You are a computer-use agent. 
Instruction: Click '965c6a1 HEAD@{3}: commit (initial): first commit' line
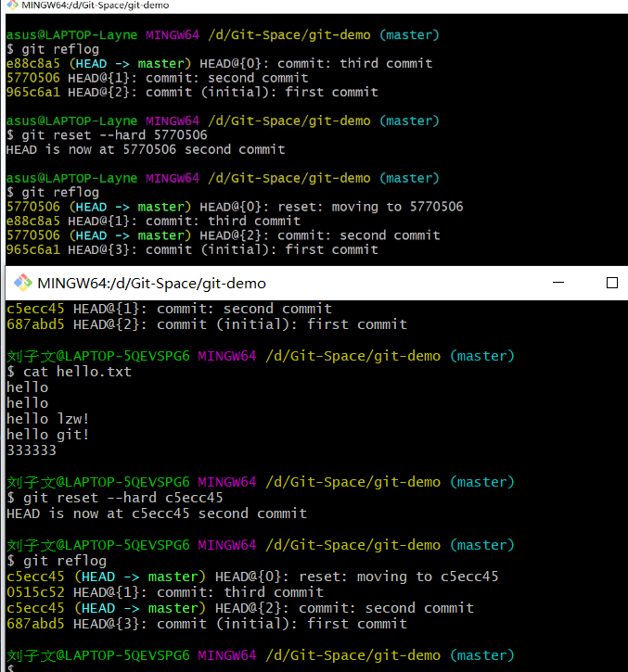[x=192, y=249]
